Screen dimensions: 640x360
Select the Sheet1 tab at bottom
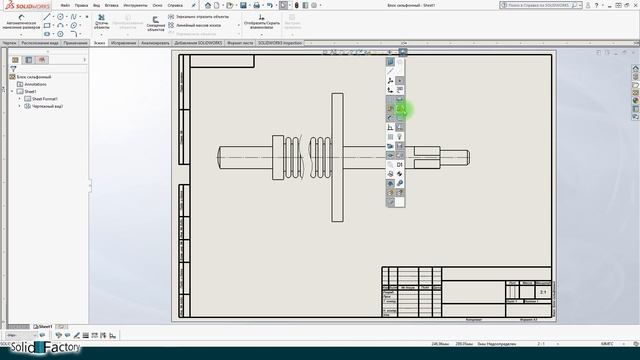click(x=43, y=327)
